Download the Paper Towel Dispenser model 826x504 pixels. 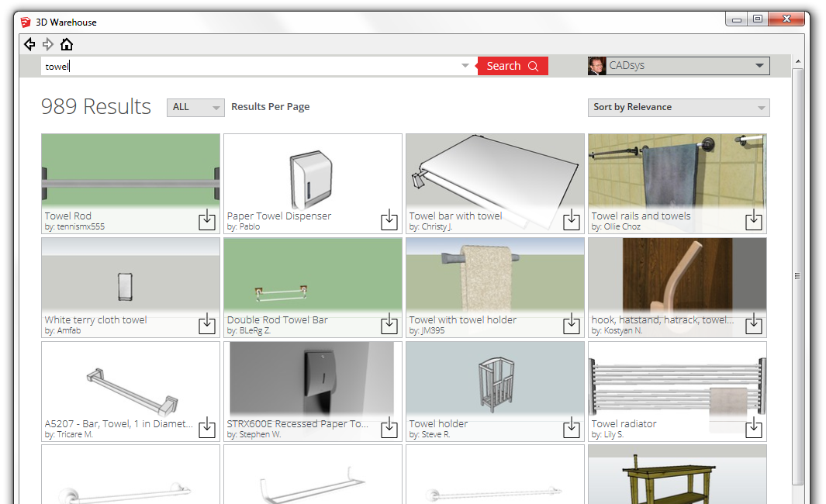point(389,219)
